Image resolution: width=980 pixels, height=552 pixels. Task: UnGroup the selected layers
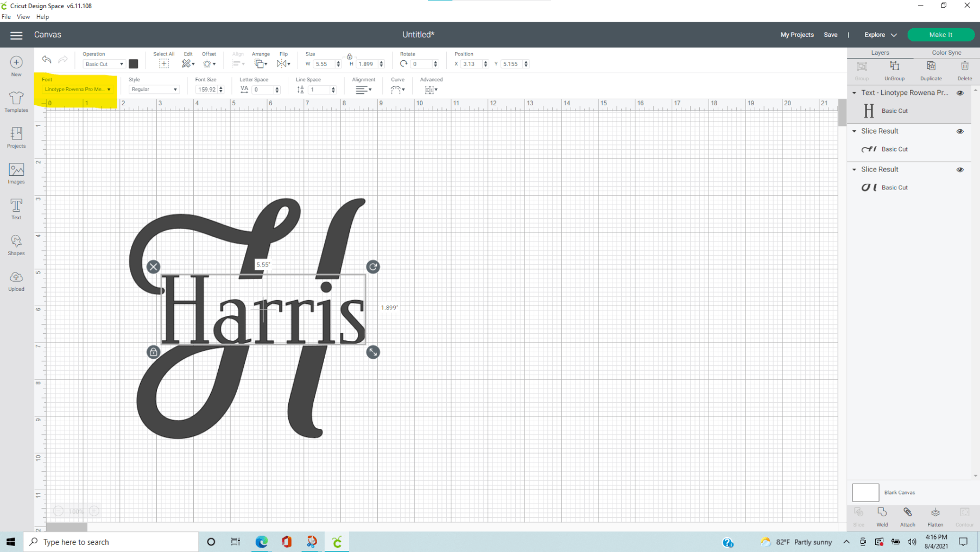(x=894, y=69)
